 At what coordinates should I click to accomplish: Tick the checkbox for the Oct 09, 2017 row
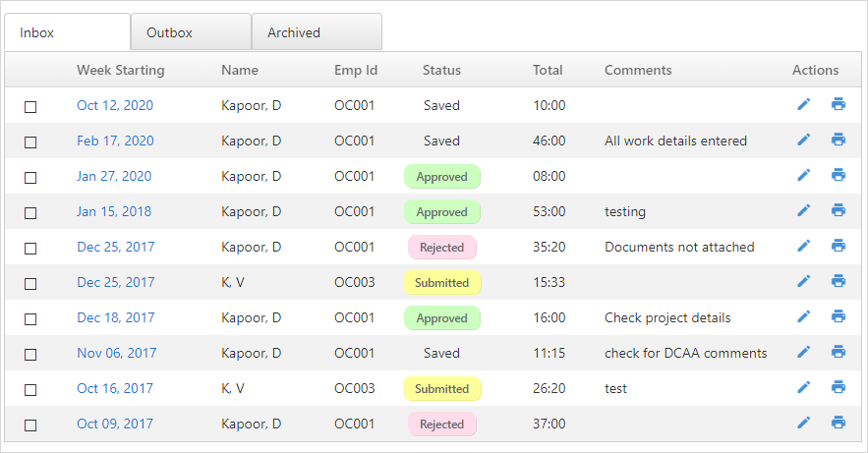30,425
